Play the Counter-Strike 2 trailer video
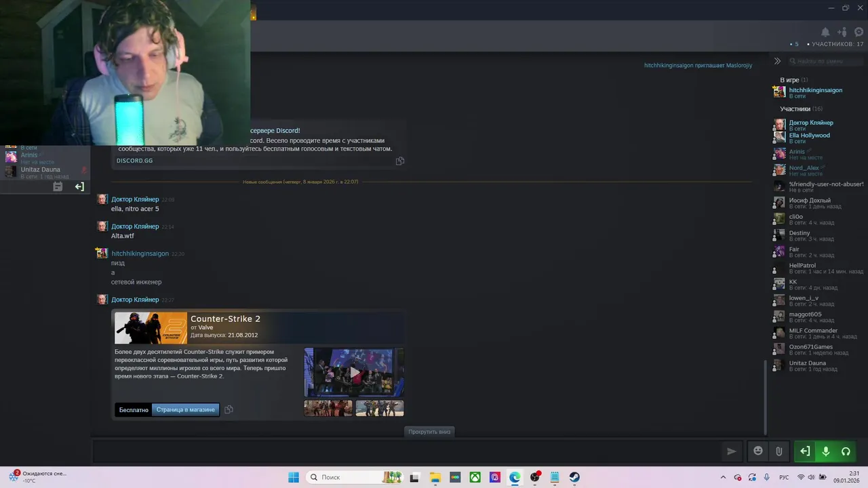 tap(354, 372)
